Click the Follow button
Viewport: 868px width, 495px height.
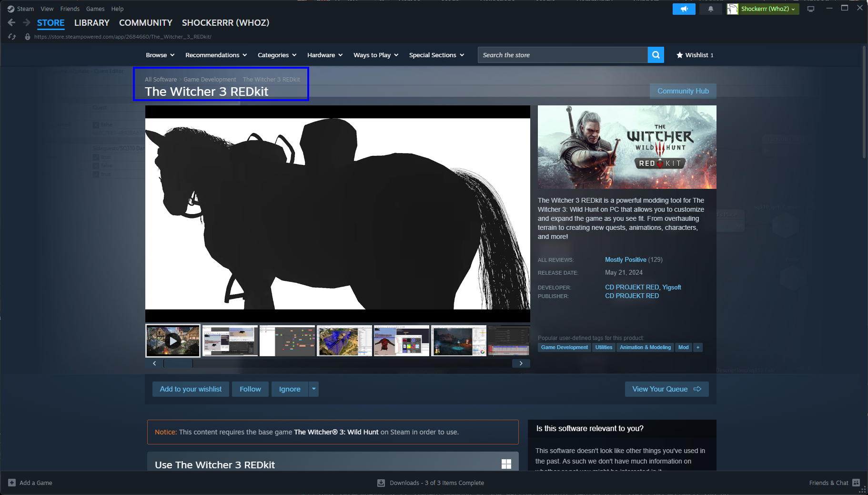(250, 389)
